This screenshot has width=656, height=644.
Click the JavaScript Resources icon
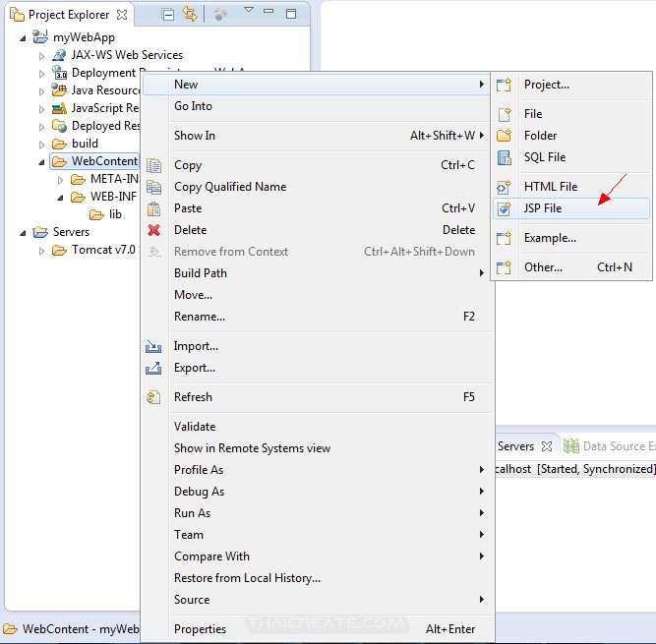pyautogui.click(x=59, y=108)
